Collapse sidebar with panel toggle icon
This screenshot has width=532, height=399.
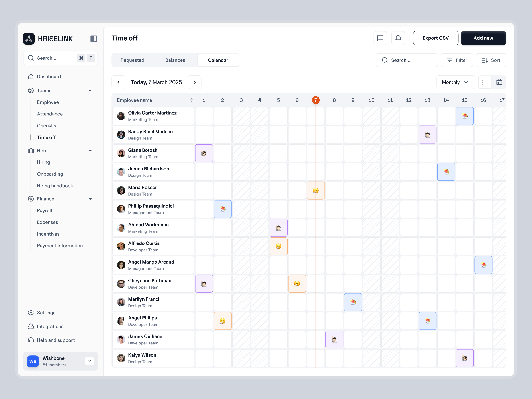tap(94, 39)
